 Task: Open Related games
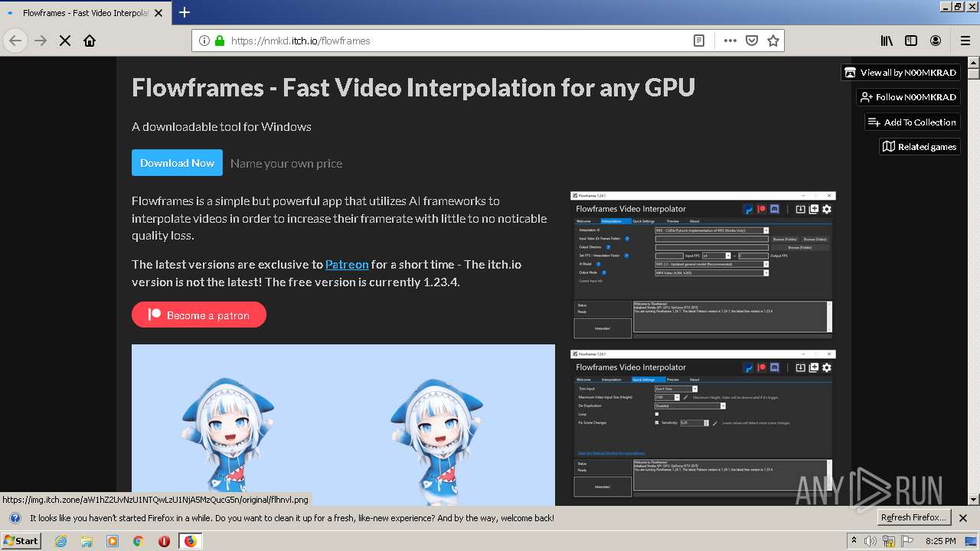[920, 147]
